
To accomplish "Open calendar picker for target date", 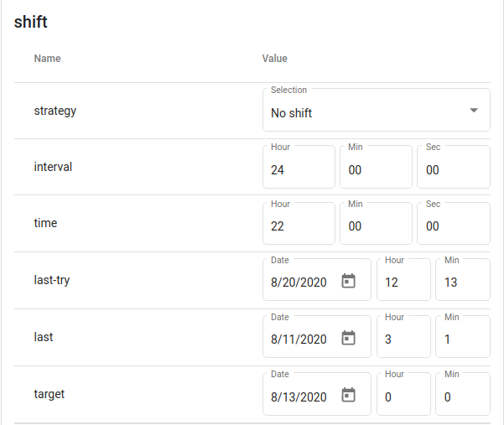I will pos(348,395).
